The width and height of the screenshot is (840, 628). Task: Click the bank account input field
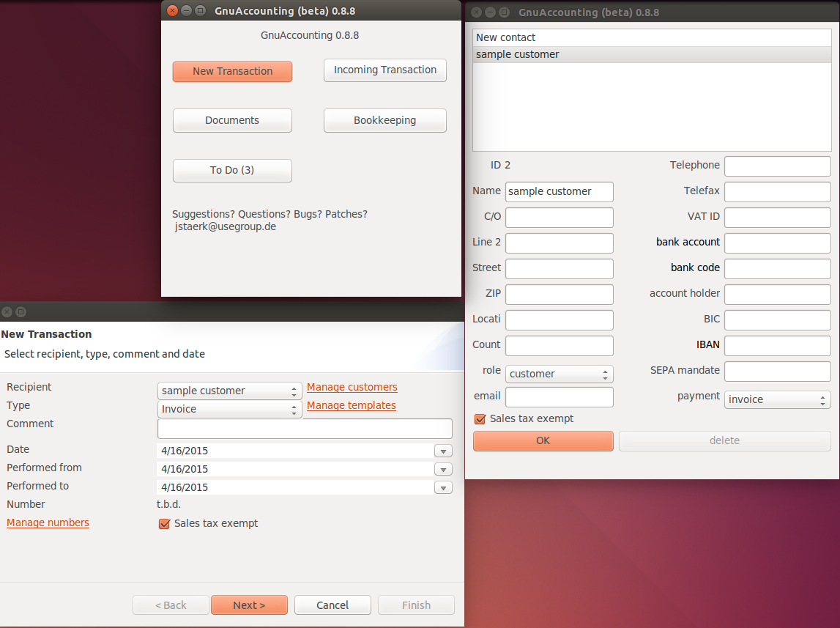coord(777,243)
